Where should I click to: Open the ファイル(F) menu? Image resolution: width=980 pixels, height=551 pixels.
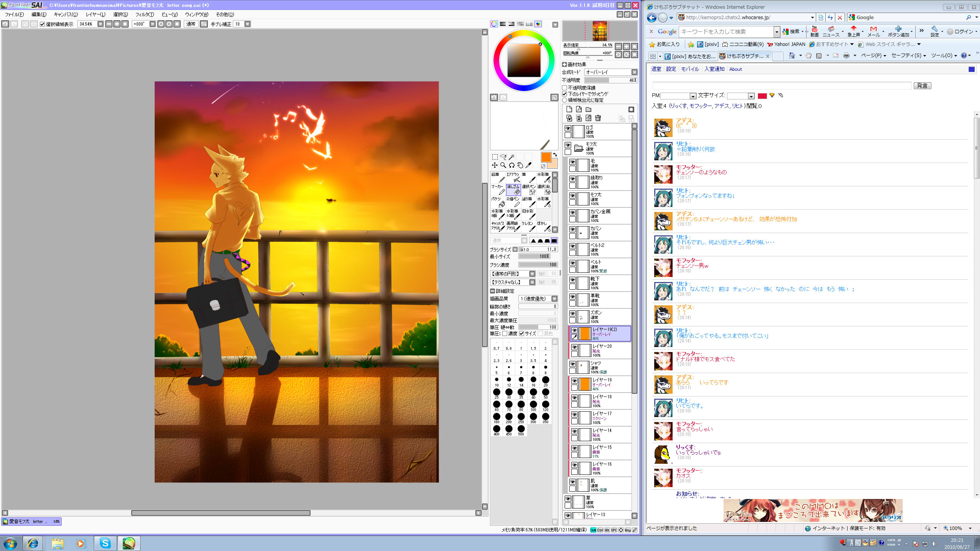[14, 15]
